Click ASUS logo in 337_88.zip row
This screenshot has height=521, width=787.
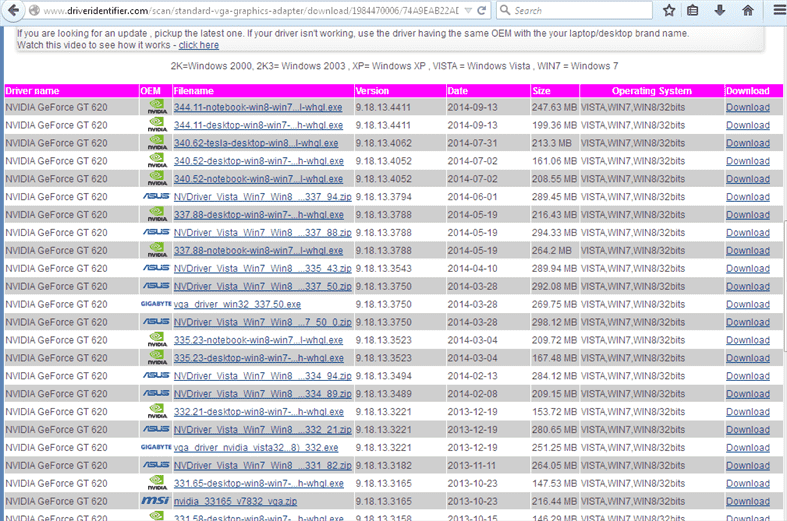[156, 232]
